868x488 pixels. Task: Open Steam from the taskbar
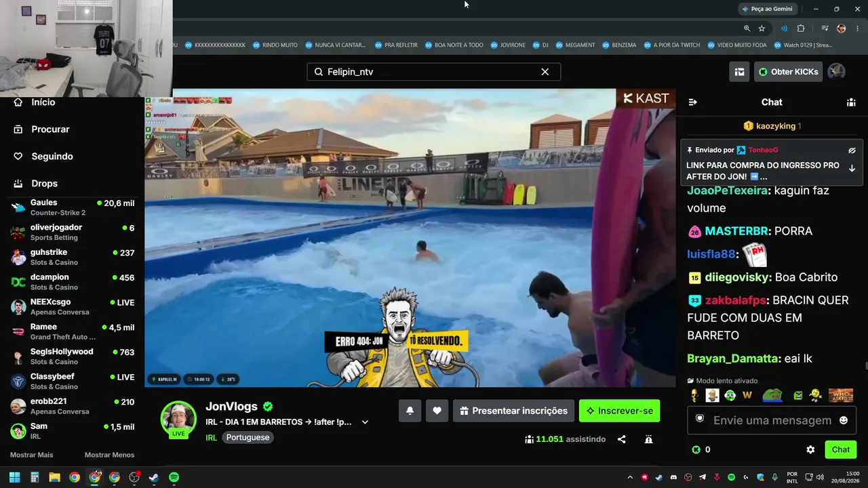(x=154, y=477)
